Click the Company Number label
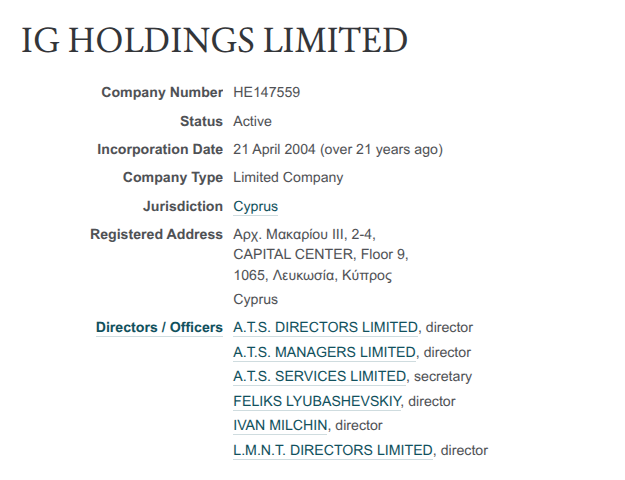The width and height of the screenshot is (625, 480). coord(162,93)
